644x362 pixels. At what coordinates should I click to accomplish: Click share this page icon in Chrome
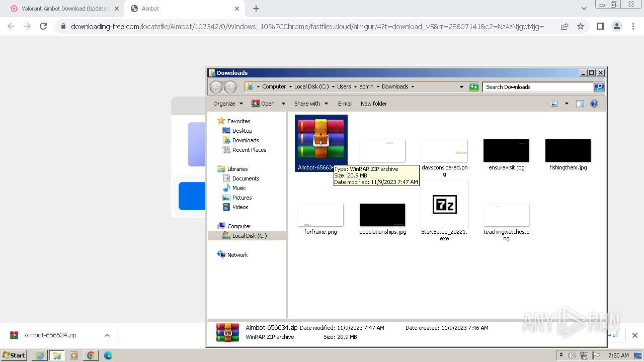(565, 26)
